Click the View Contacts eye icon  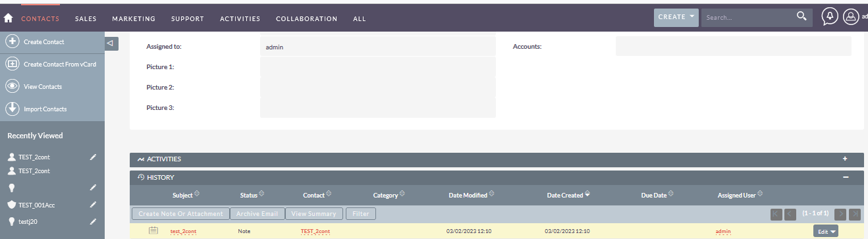coord(12,86)
